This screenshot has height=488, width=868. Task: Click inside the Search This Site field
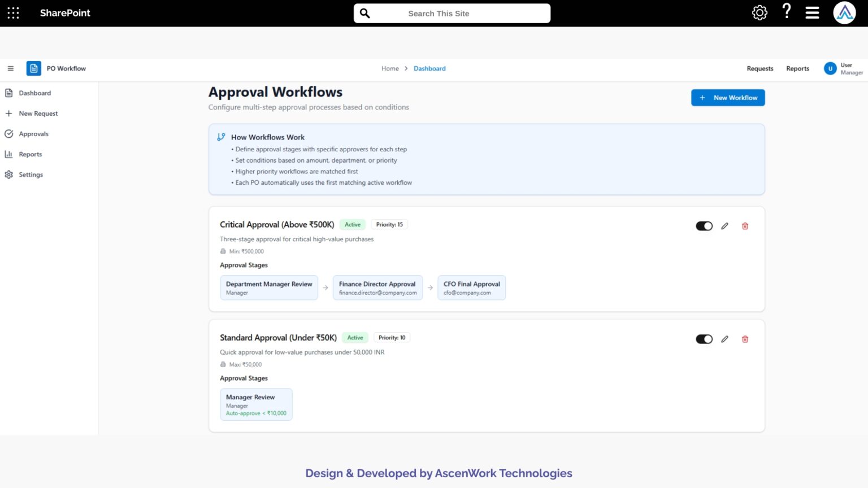click(452, 13)
